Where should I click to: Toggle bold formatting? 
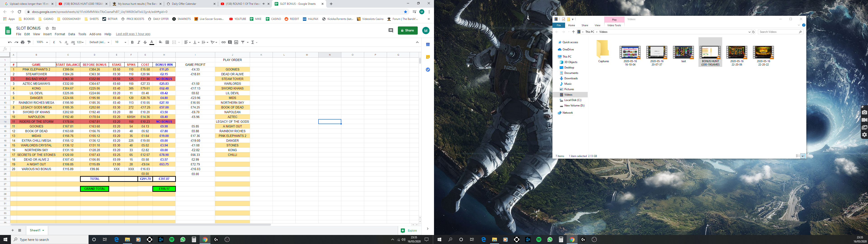tap(132, 42)
